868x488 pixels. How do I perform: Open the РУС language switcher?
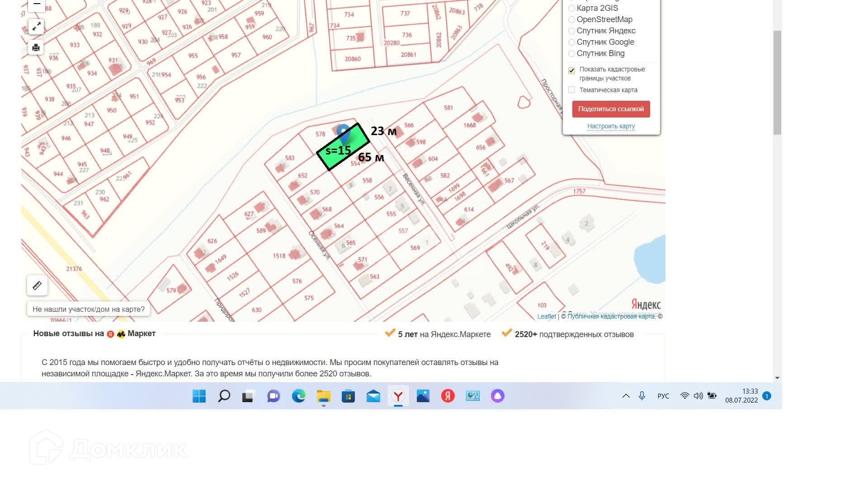(x=663, y=396)
